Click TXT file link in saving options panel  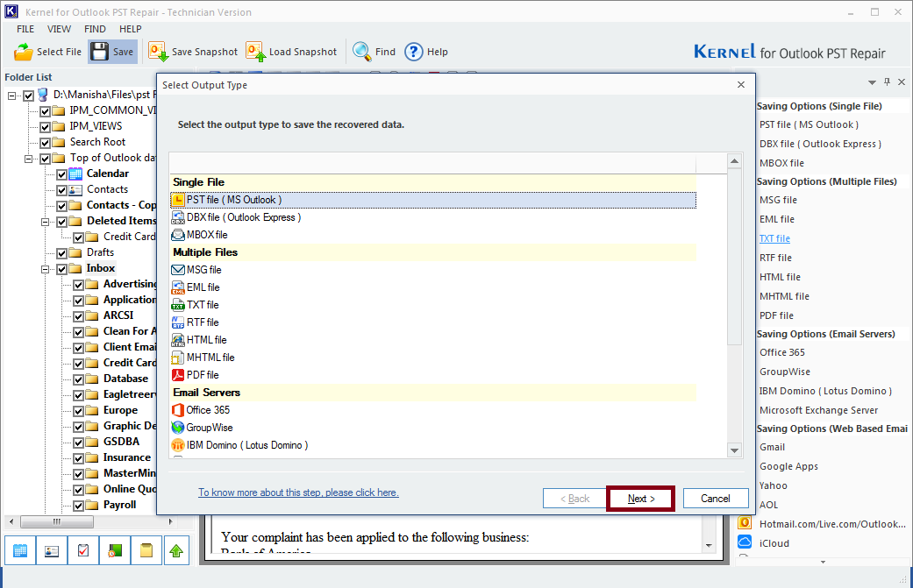(x=774, y=238)
